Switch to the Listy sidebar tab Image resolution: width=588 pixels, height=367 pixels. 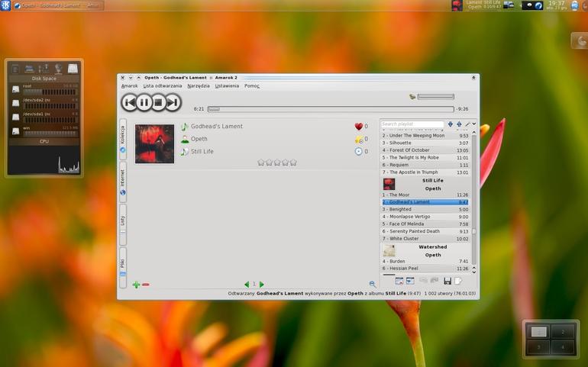pyautogui.click(x=123, y=225)
